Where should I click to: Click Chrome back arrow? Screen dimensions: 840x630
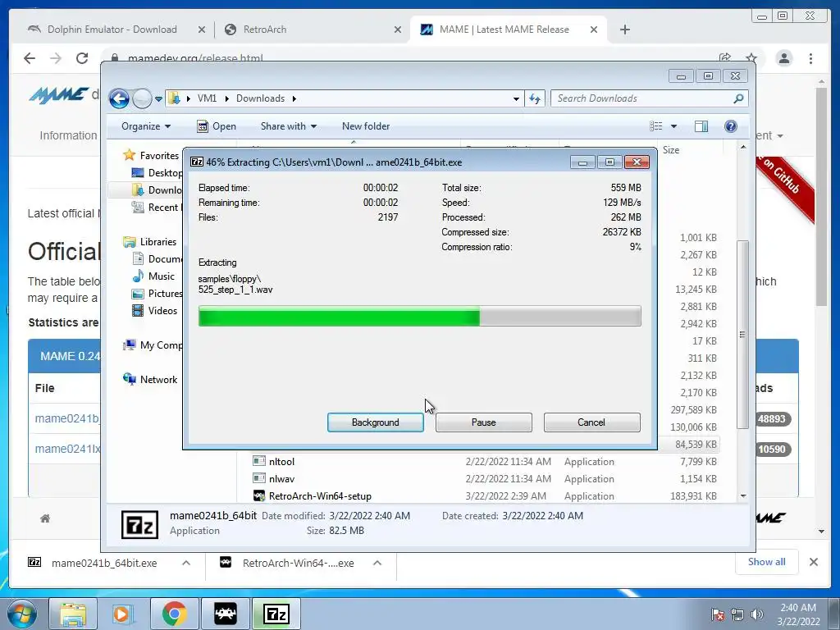click(x=30, y=58)
